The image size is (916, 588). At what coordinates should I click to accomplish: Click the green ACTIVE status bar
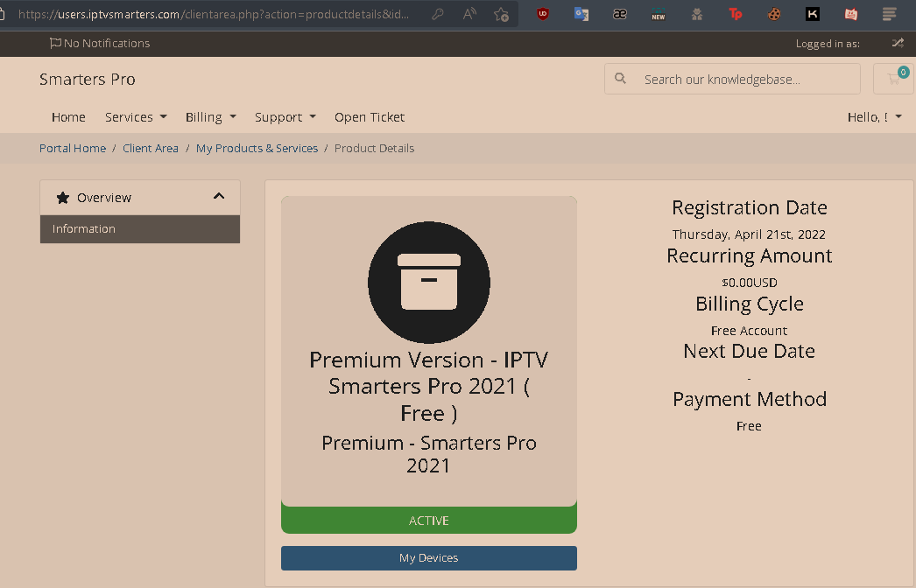click(429, 520)
